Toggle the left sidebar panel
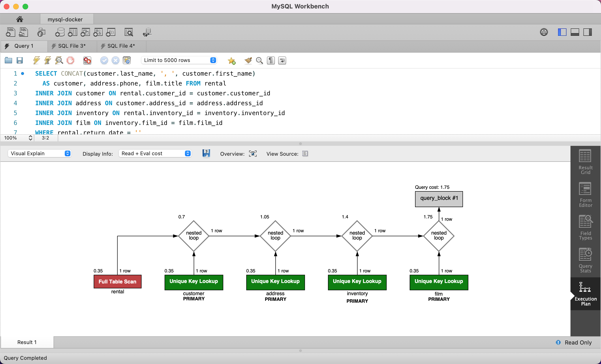Image resolution: width=601 pixels, height=364 pixels. pos(562,32)
